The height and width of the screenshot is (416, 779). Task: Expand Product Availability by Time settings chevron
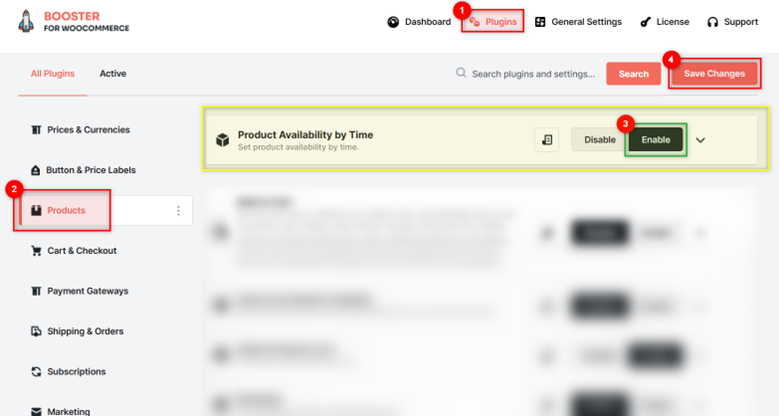pyautogui.click(x=701, y=140)
